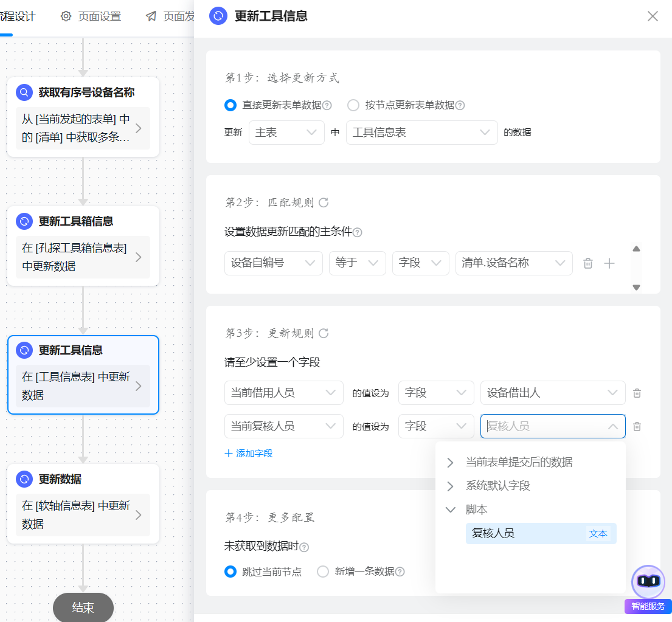Click the refresh icon on 更新工具箱信息 node
Viewport: 672px width, 622px height.
pos(24,221)
